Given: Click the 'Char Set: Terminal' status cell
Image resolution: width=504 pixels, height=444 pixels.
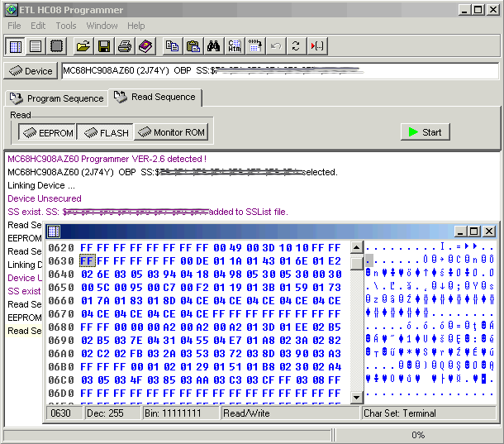Looking at the screenshot, I should (x=429, y=413).
